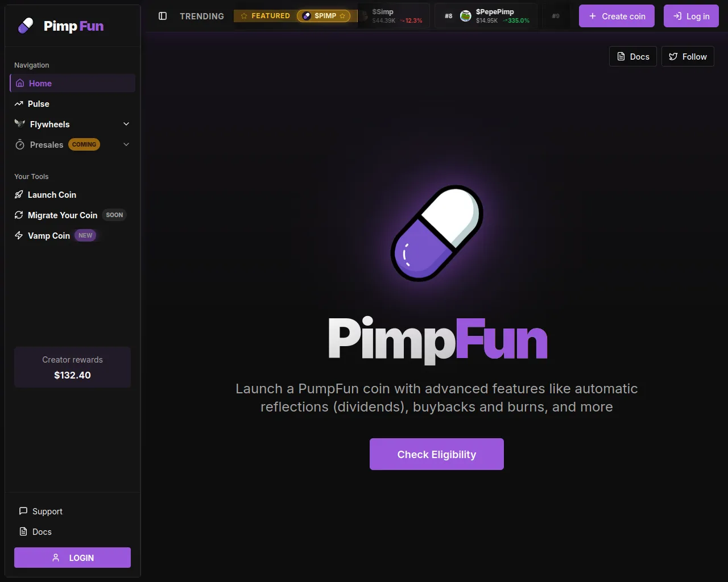
Task: Click the Launch Coin rocket icon
Action: [19, 194]
